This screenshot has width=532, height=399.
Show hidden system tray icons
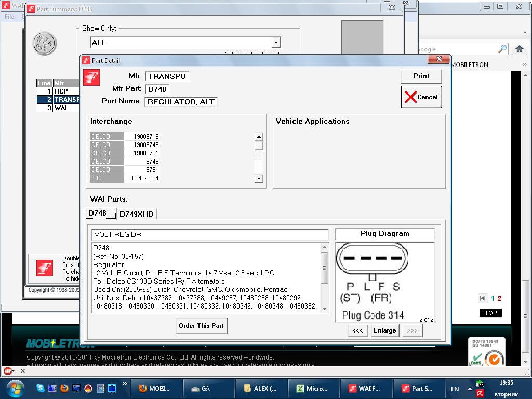coord(470,389)
